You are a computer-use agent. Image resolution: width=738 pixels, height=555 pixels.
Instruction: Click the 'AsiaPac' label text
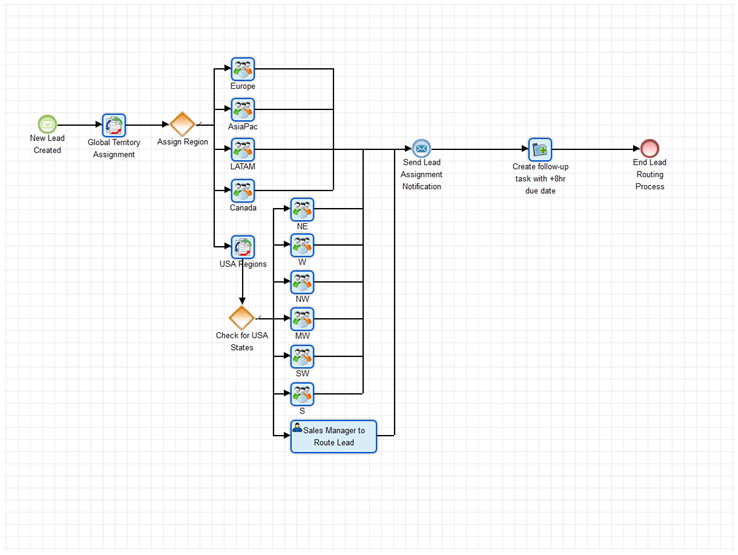click(243, 127)
